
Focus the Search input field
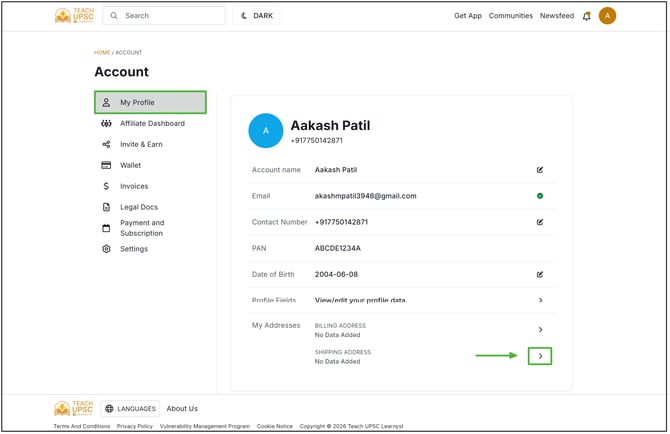pos(164,16)
